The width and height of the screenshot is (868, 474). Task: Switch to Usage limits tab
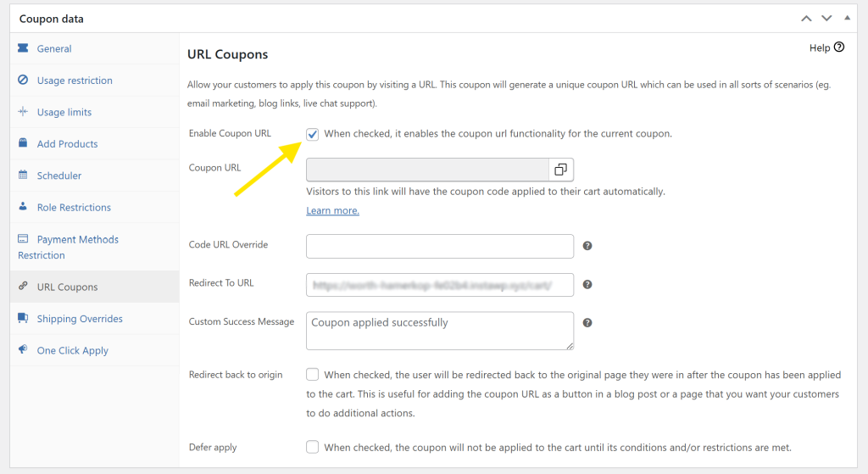(x=95, y=112)
